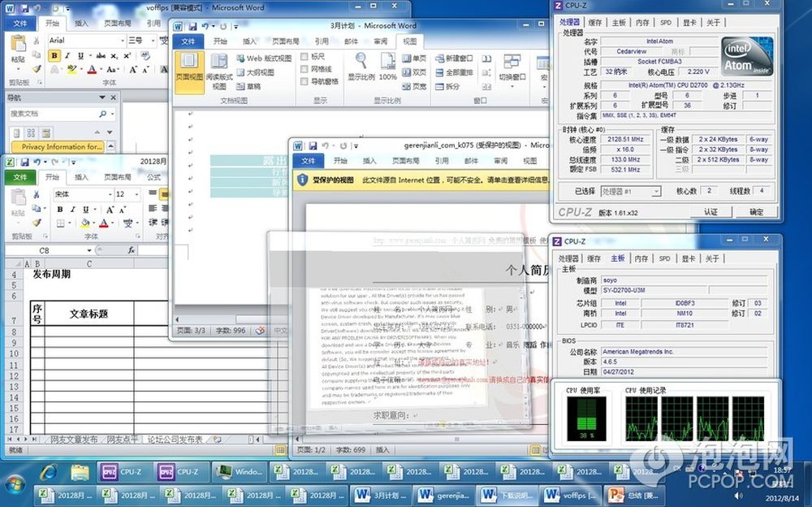The image size is (812, 507).
Task: Choose 双页 two page zoom
Action: point(414,72)
